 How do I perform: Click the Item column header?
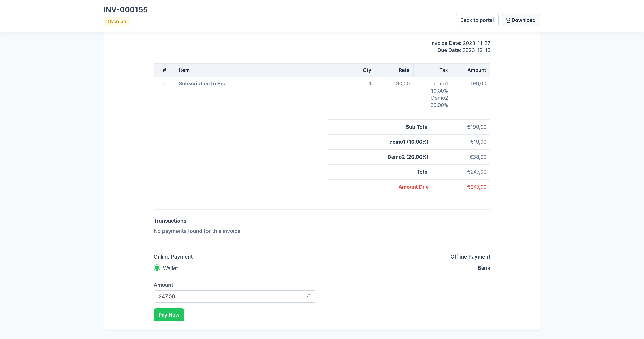tap(184, 70)
